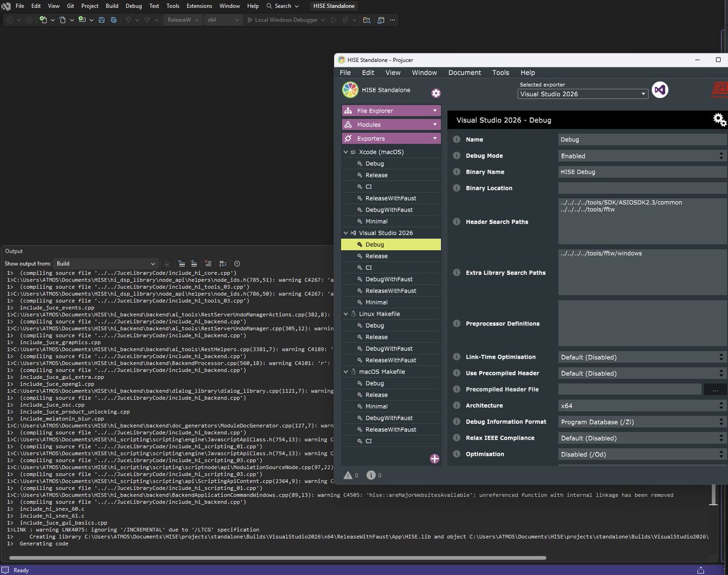Screen dimensions: 728x575
Task: Select ReleaseWithFaust under Visual Studio 2026
Action: [391, 291]
